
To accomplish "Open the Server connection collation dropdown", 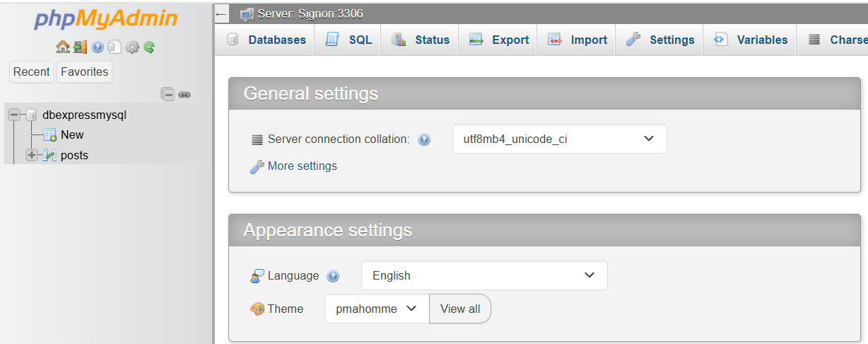I will [x=559, y=139].
